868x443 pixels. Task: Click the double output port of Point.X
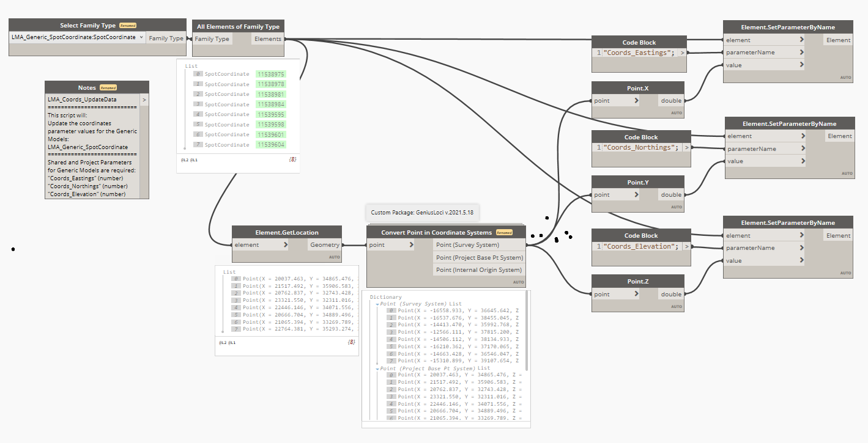pyautogui.click(x=671, y=100)
